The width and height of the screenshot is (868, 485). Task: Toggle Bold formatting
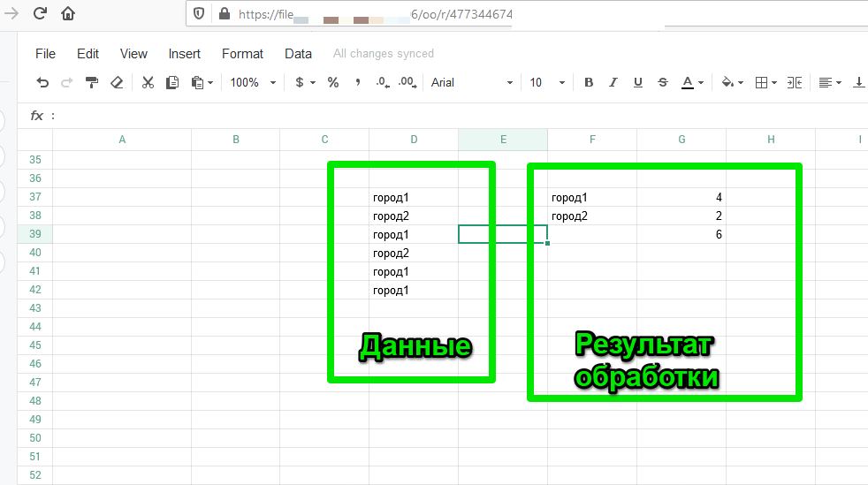(589, 82)
